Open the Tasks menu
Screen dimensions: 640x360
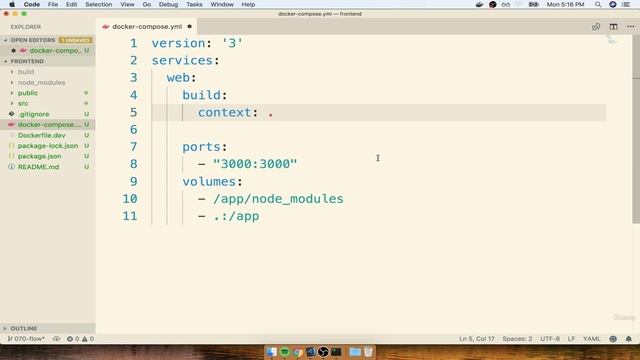(x=194, y=4)
